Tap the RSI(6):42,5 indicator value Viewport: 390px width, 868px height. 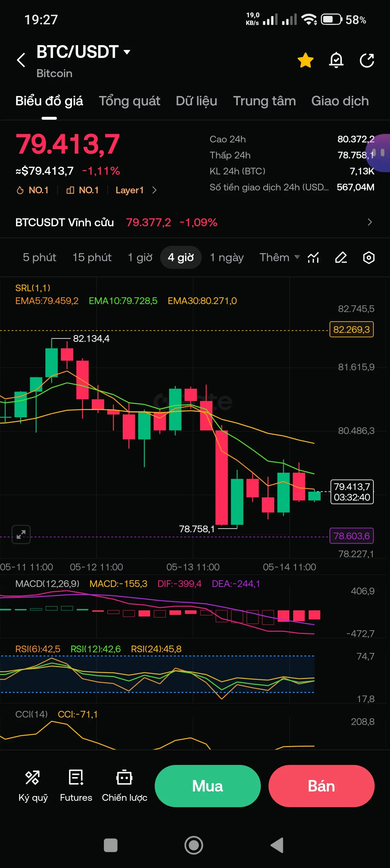coord(38,649)
